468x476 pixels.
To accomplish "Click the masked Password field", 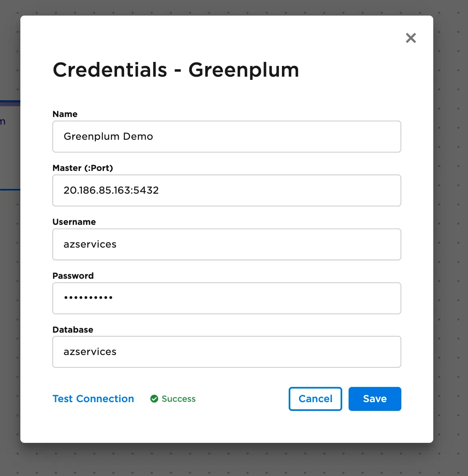I will (x=227, y=298).
